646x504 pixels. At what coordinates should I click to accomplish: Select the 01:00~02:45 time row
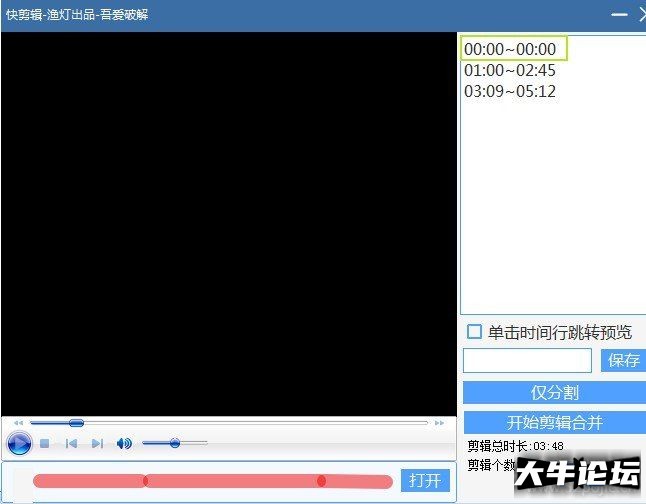click(x=510, y=70)
